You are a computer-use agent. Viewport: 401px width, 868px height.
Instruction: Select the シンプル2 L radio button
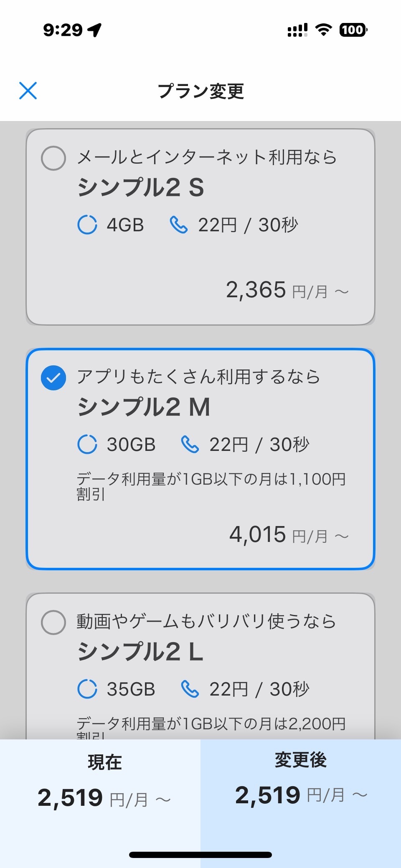coord(53,623)
